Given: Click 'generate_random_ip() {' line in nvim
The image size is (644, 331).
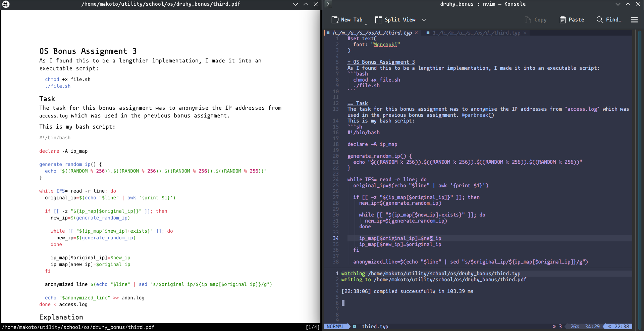Looking at the screenshot, I should click(380, 156).
